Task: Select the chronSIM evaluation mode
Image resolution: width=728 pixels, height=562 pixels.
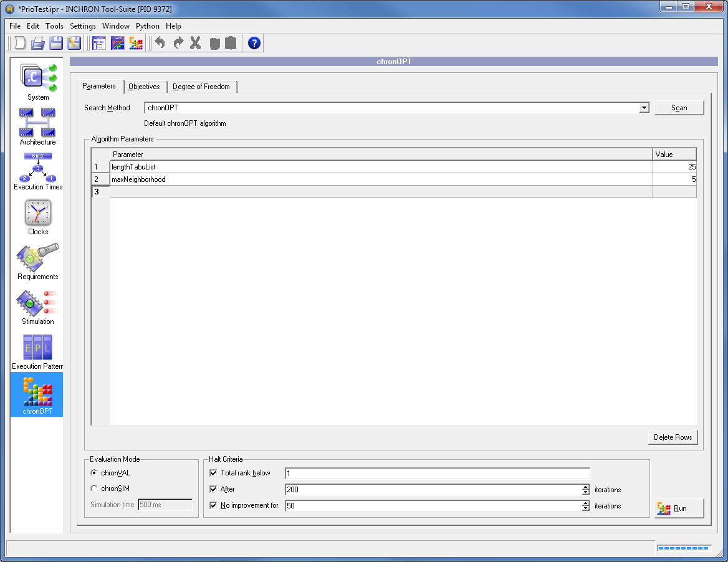Action: [94, 488]
